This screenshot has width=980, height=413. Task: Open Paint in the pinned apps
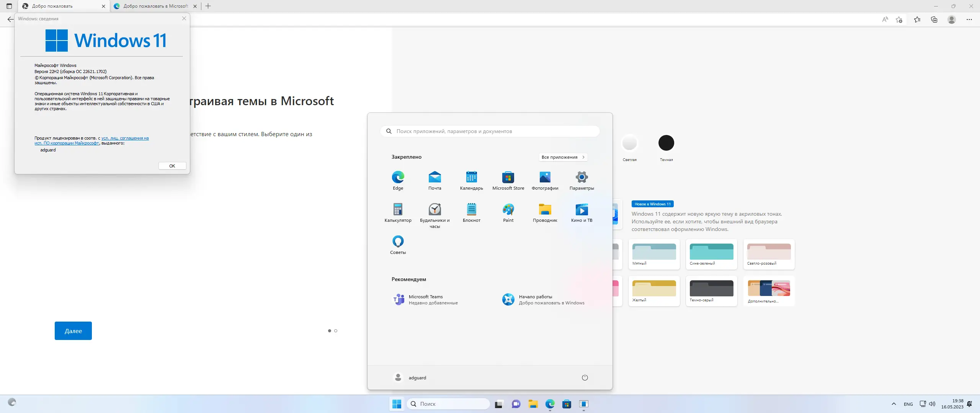tap(508, 210)
